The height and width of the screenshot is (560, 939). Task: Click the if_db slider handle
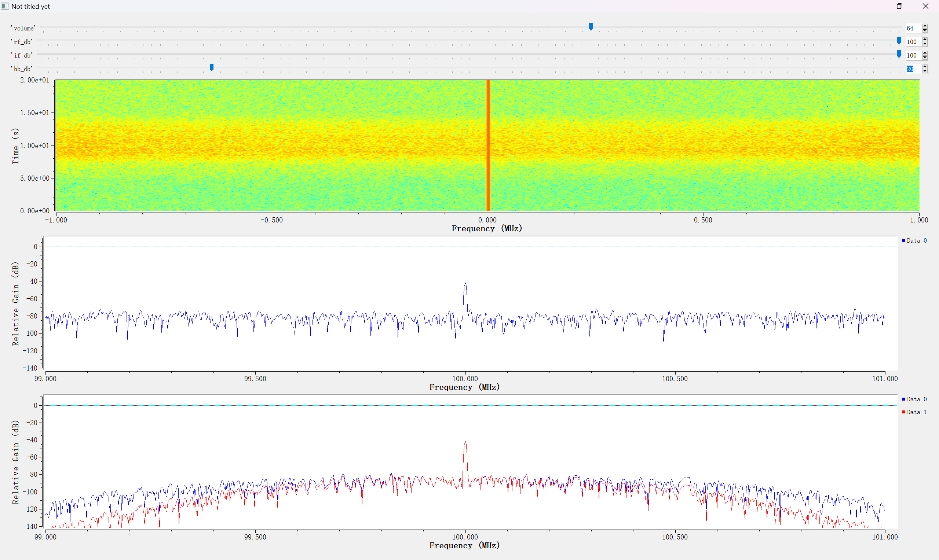tap(899, 54)
